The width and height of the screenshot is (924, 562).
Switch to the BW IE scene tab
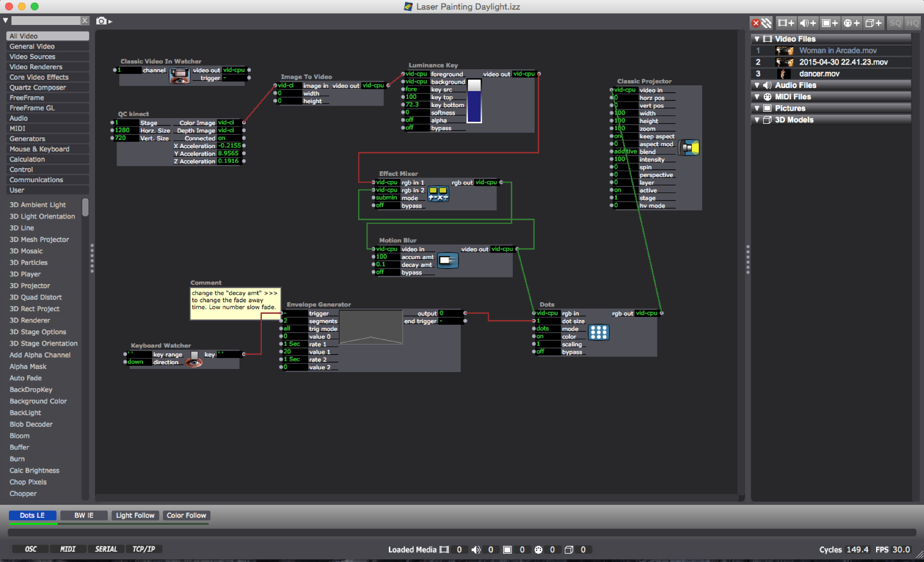pyautogui.click(x=83, y=515)
